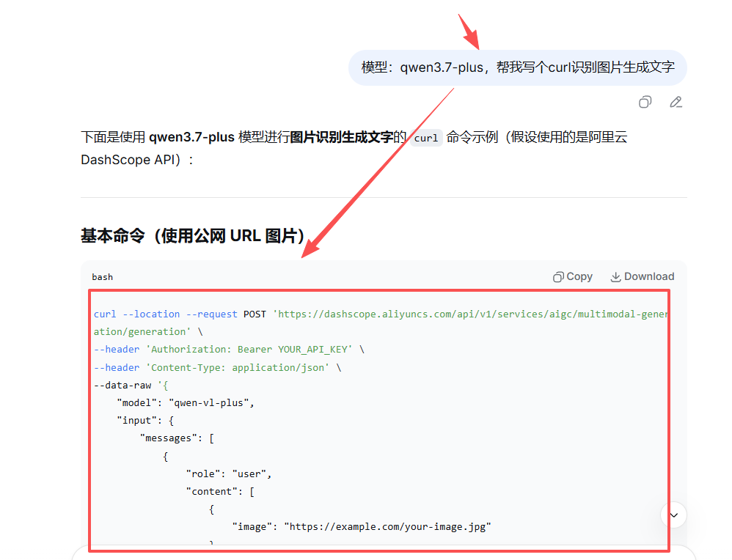Download the bash code block

tap(643, 277)
